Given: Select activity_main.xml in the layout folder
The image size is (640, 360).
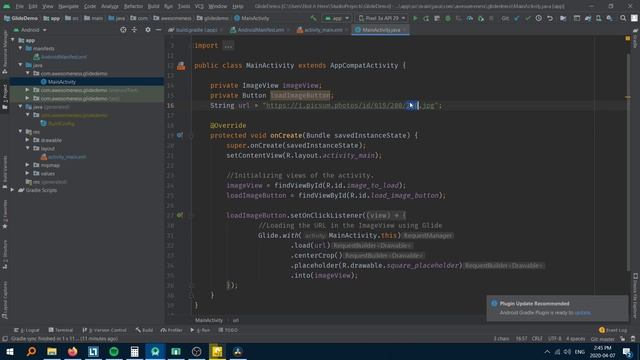Looking at the screenshot, I should (67, 157).
